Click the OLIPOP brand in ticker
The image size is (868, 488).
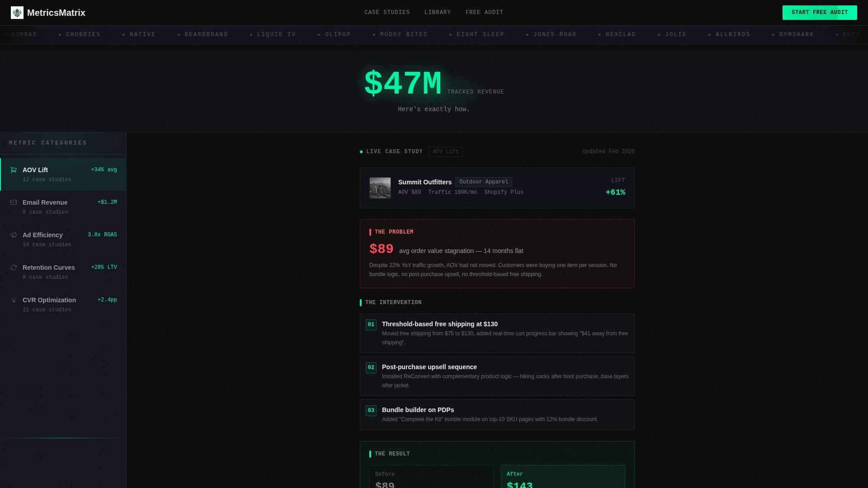pyautogui.click(x=338, y=34)
